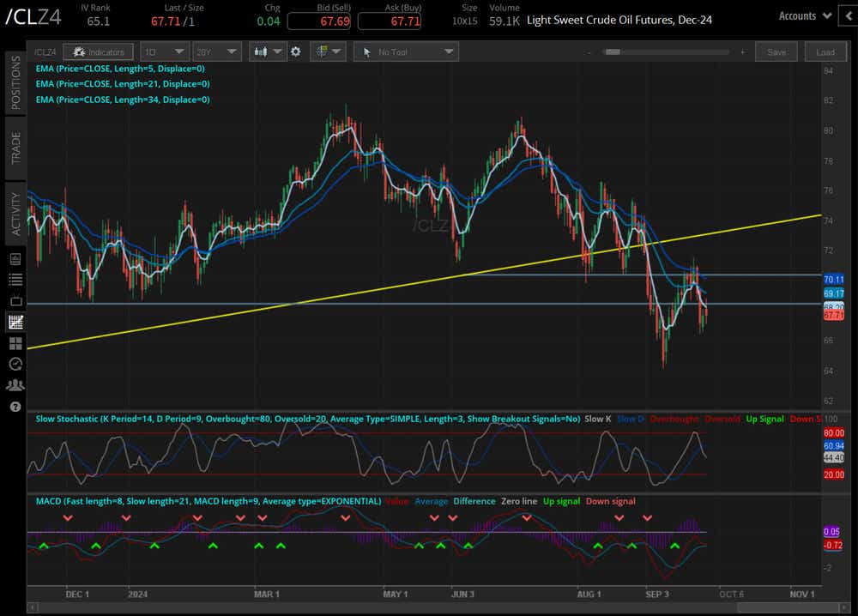Click the crosshair cursor icon

tap(322, 52)
